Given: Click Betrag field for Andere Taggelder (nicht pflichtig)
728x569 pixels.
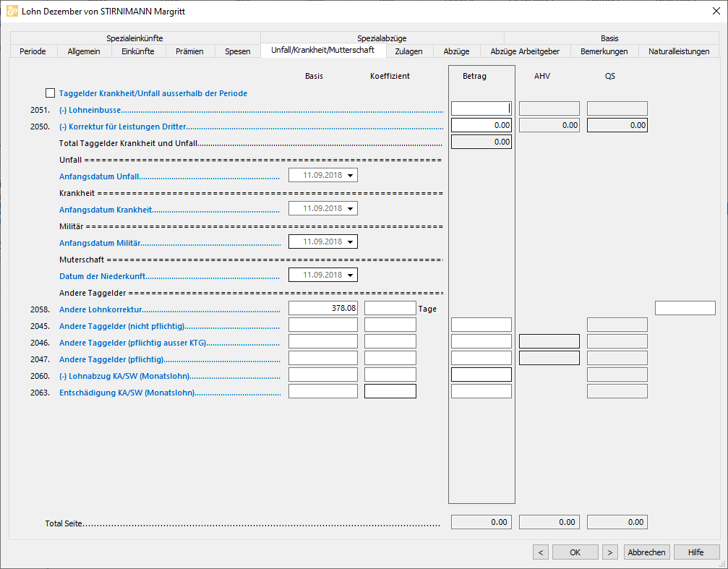Looking at the screenshot, I should pyautogui.click(x=481, y=325).
